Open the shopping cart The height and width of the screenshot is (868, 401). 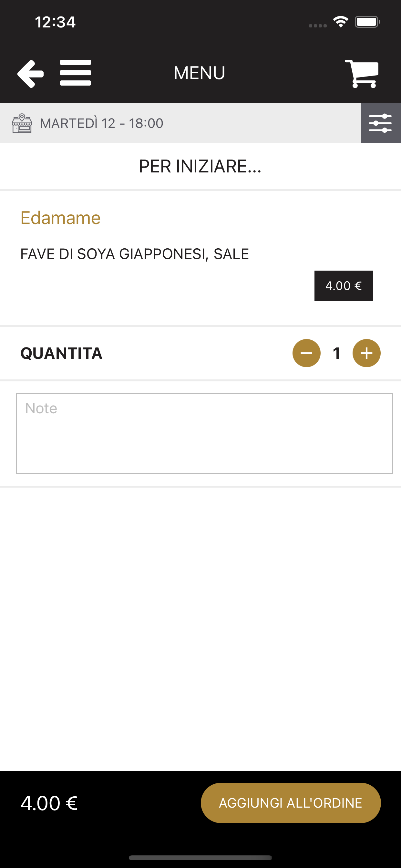362,74
